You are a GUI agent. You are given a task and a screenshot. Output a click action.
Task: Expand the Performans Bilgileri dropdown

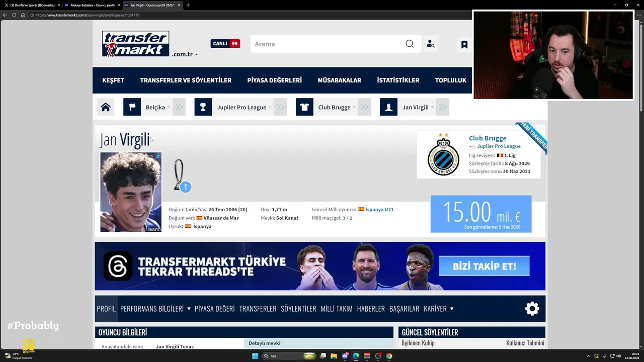189,309
